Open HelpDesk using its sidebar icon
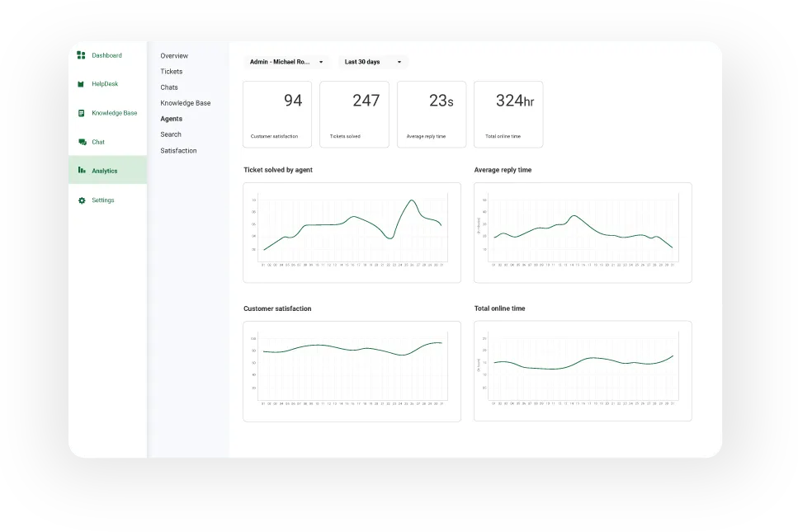 [x=80, y=84]
